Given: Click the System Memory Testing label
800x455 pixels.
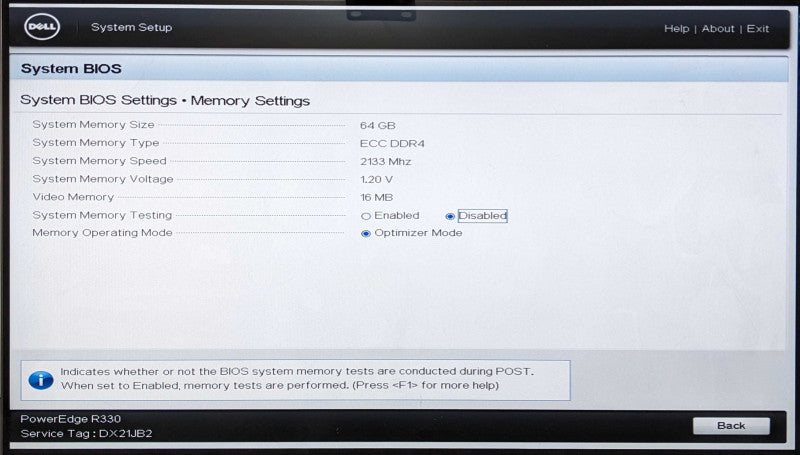Looking at the screenshot, I should point(102,215).
